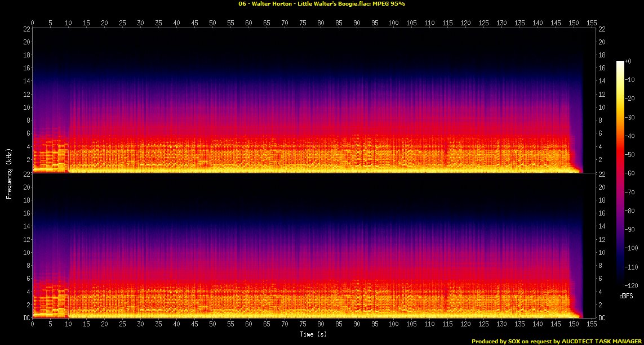Screen dimensions: 644x345
Task: Click the 0 second tick on the top time axis
Action: 33,23
